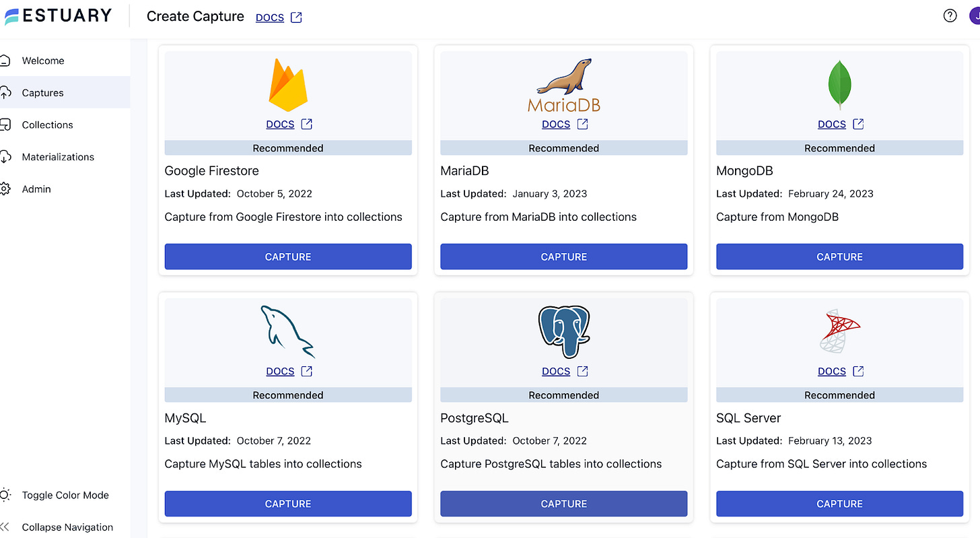Open MongoDB DOCS link
The image size is (980, 538).
point(832,124)
